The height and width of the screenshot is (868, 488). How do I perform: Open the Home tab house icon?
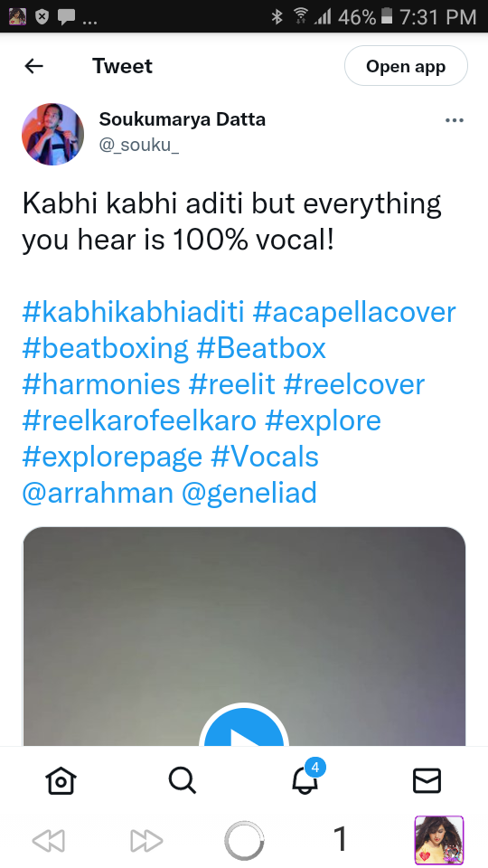pyautogui.click(x=61, y=781)
